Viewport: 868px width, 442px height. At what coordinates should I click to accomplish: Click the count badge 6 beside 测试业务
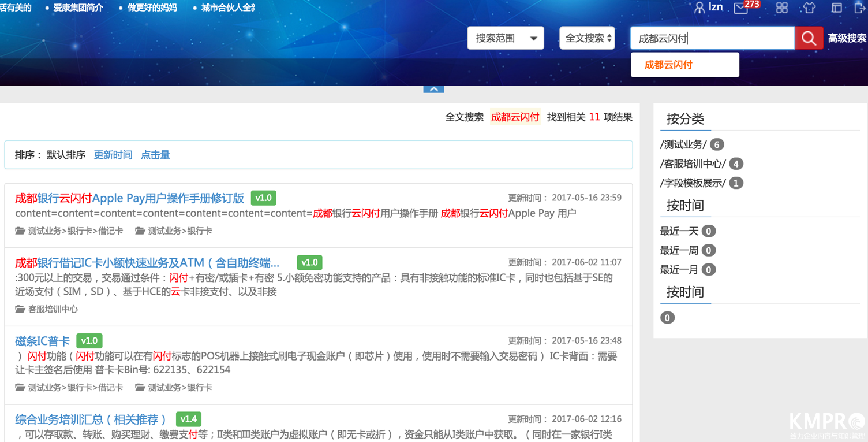click(x=717, y=144)
